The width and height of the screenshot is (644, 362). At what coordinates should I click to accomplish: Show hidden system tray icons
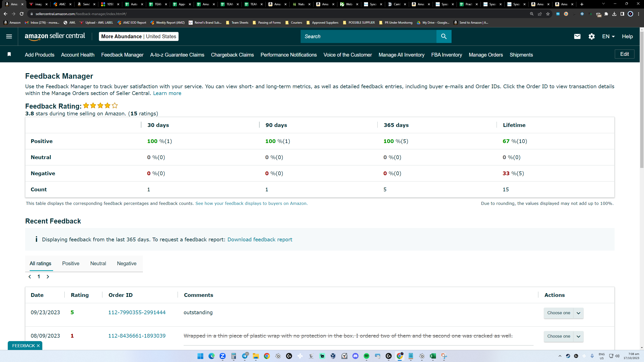coord(560,356)
